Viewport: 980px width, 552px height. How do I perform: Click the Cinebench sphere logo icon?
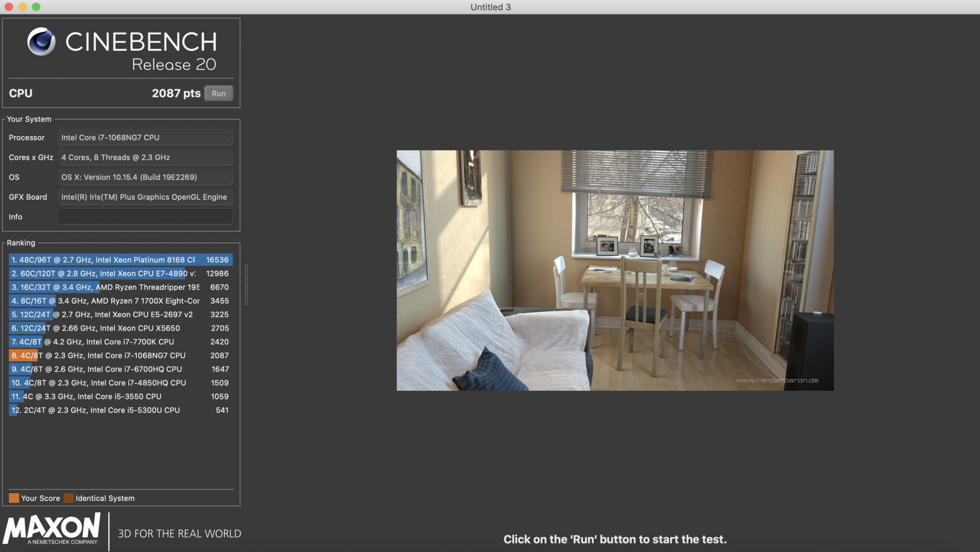(41, 42)
